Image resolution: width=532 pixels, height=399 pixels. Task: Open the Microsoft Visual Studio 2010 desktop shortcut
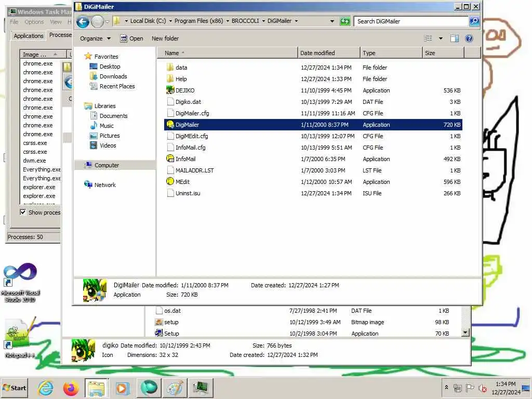click(x=20, y=282)
